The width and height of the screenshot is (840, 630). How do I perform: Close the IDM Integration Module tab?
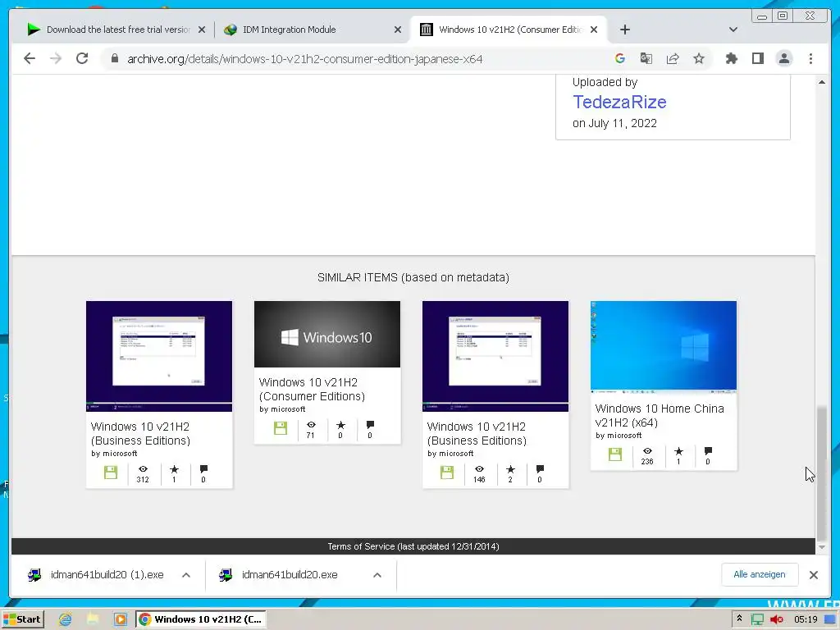click(x=398, y=30)
